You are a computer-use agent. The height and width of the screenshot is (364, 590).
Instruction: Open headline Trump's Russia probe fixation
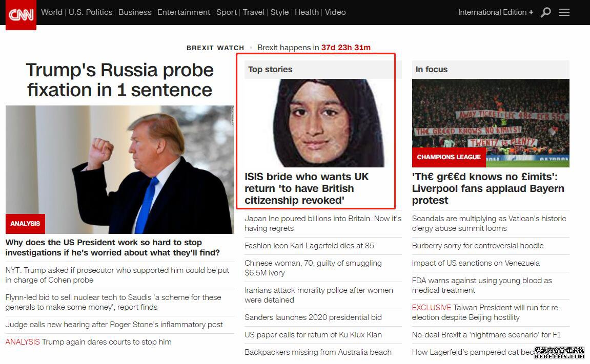(x=119, y=80)
